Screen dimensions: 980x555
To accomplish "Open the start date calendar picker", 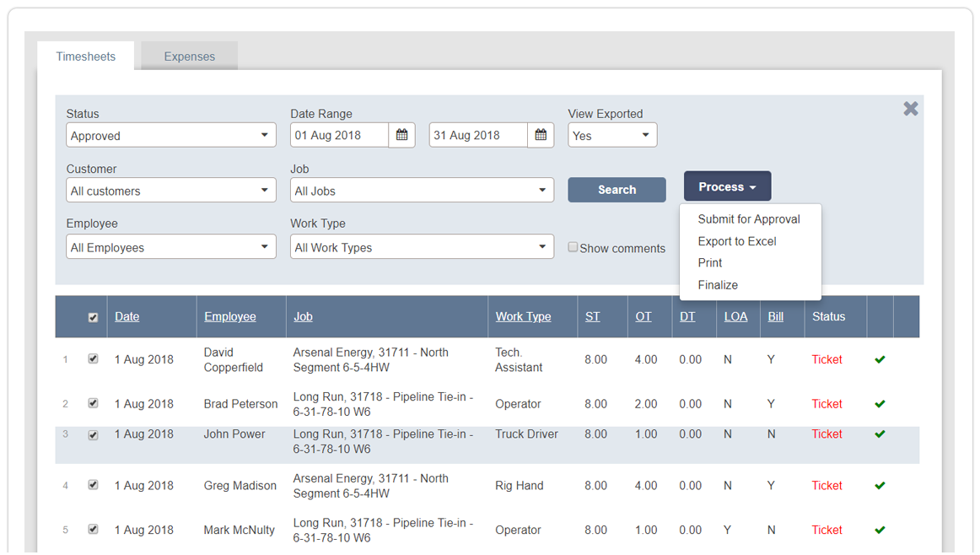I will (x=401, y=134).
